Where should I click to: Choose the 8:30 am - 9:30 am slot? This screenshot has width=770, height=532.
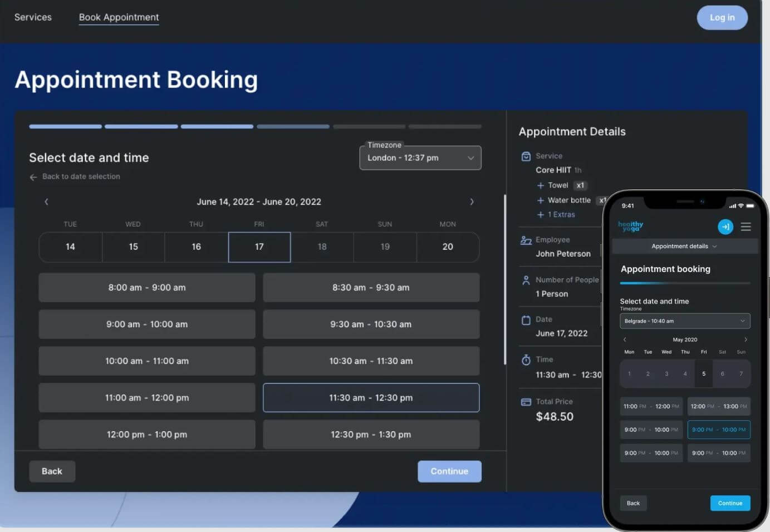coord(371,288)
